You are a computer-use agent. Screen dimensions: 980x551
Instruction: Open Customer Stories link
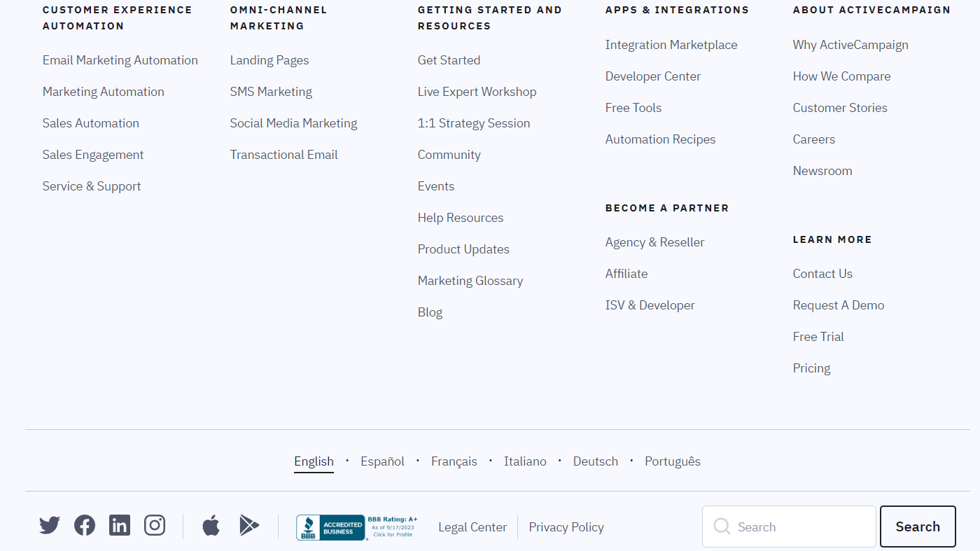(x=840, y=108)
